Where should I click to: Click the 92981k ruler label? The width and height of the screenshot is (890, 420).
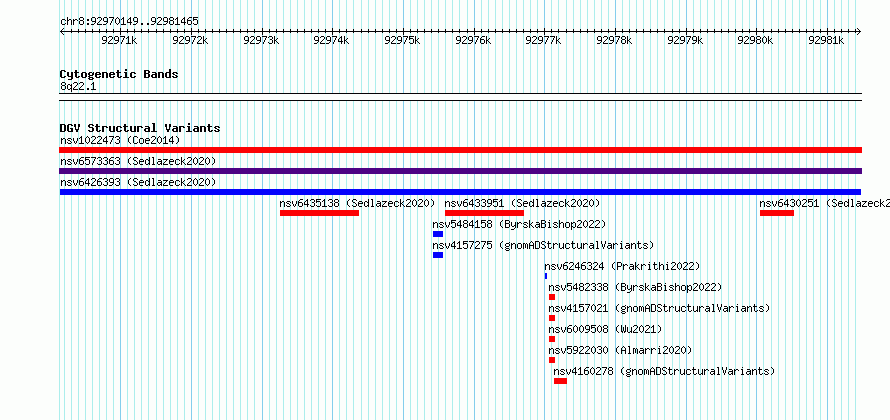point(826,40)
